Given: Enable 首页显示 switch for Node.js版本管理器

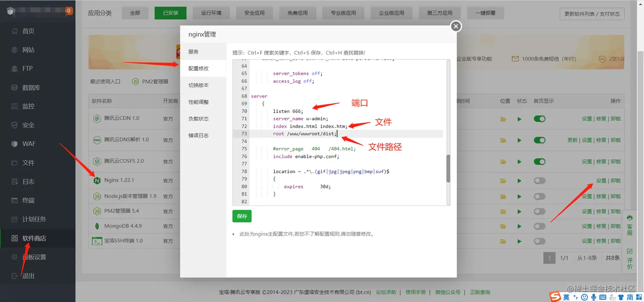Looking at the screenshot, I should click(x=540, y=197).
